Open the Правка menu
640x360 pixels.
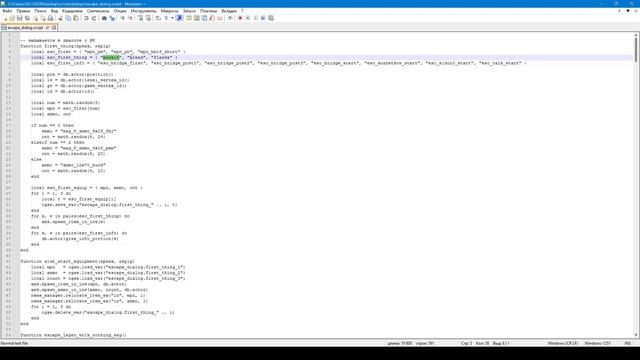tap(23, 11)
